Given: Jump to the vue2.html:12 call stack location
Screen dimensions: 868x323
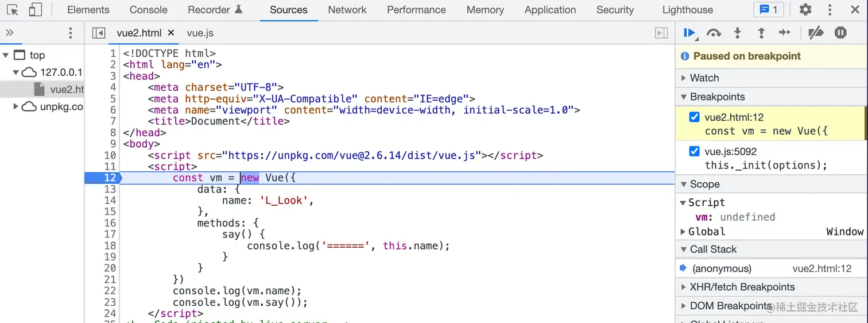Looking at the screenshot, I should pos(822,269).
